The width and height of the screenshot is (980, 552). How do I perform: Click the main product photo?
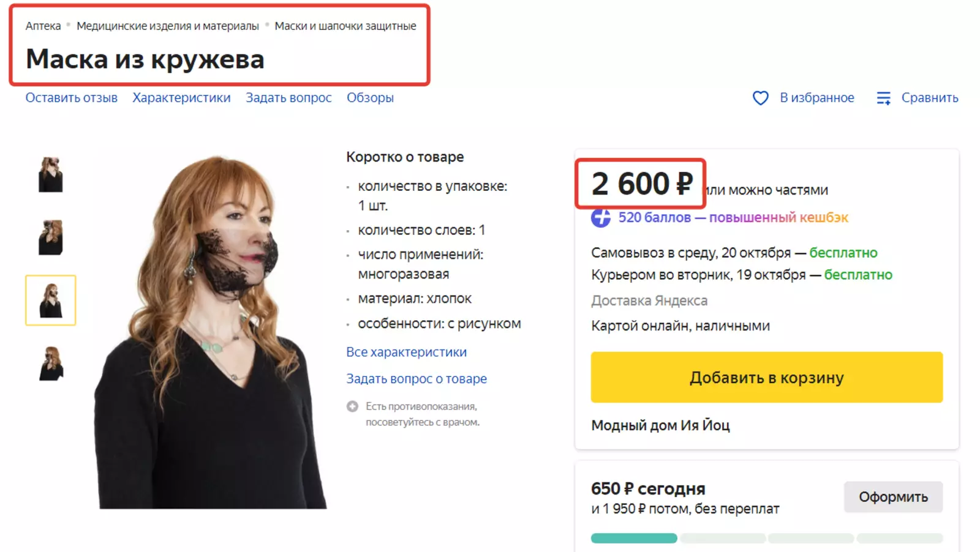[211, 330]
